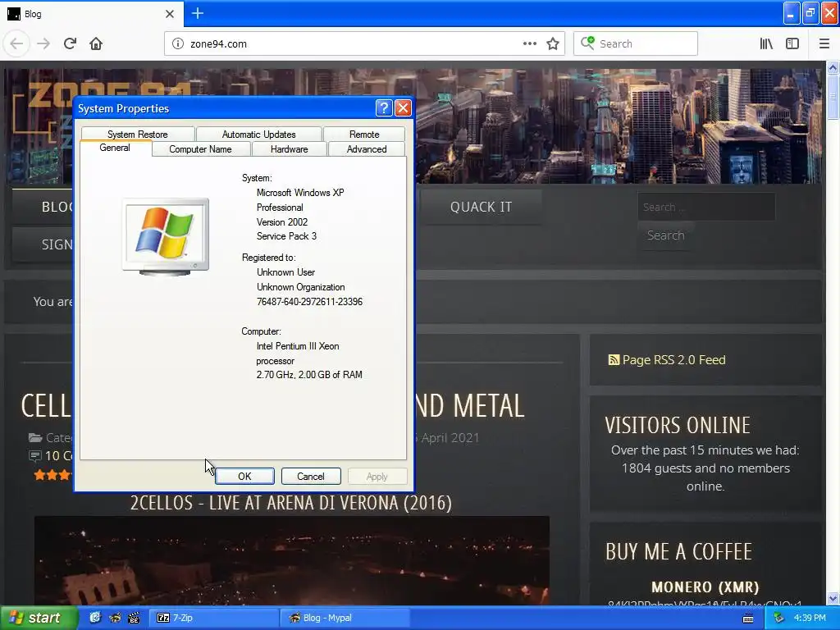
Task: Go back with the browser back arrow
Action: coord(16,43)
